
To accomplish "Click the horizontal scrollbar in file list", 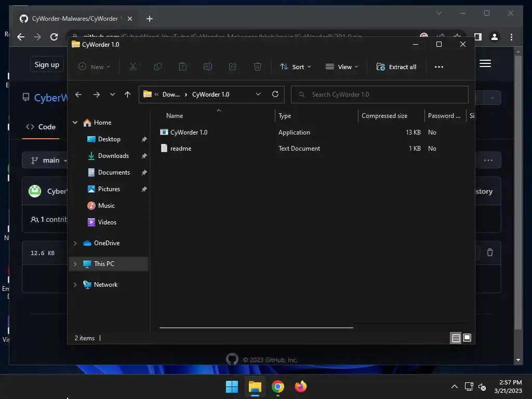I will (x=256, y=328).
